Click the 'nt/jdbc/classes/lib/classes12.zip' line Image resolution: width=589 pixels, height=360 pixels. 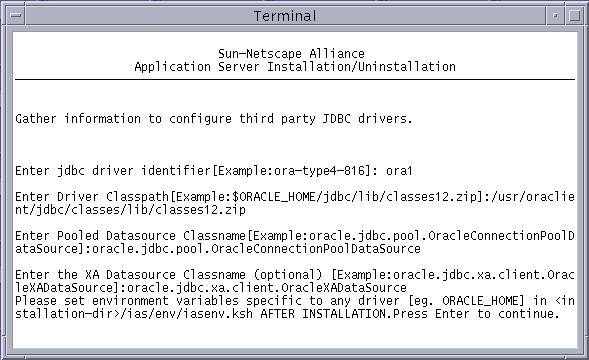tap(130, 210)
